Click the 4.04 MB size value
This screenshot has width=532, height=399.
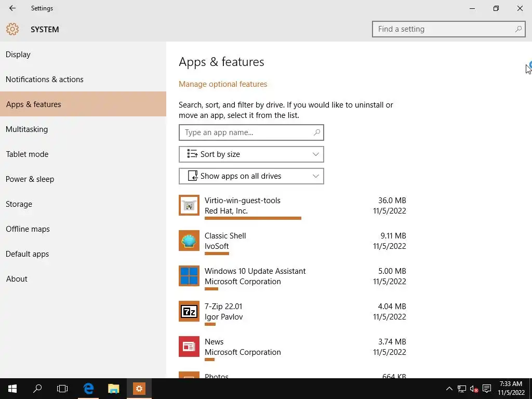coord(392,307)
